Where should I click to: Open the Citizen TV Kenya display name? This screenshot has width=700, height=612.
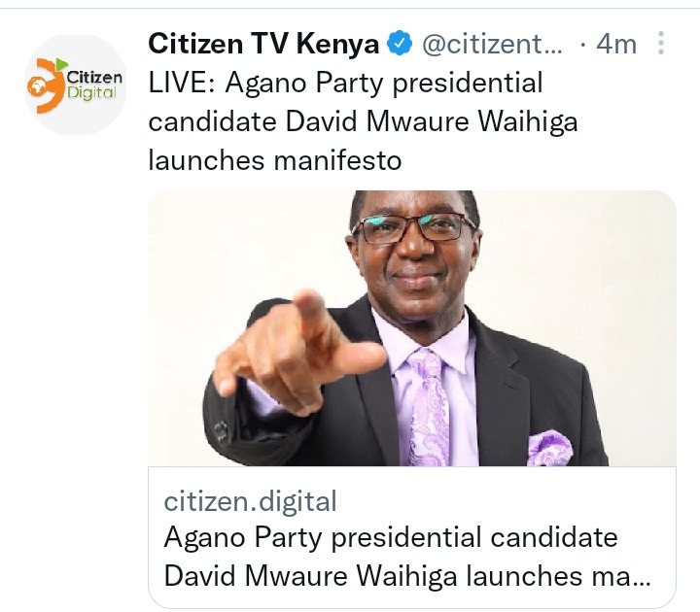point(263,44)
